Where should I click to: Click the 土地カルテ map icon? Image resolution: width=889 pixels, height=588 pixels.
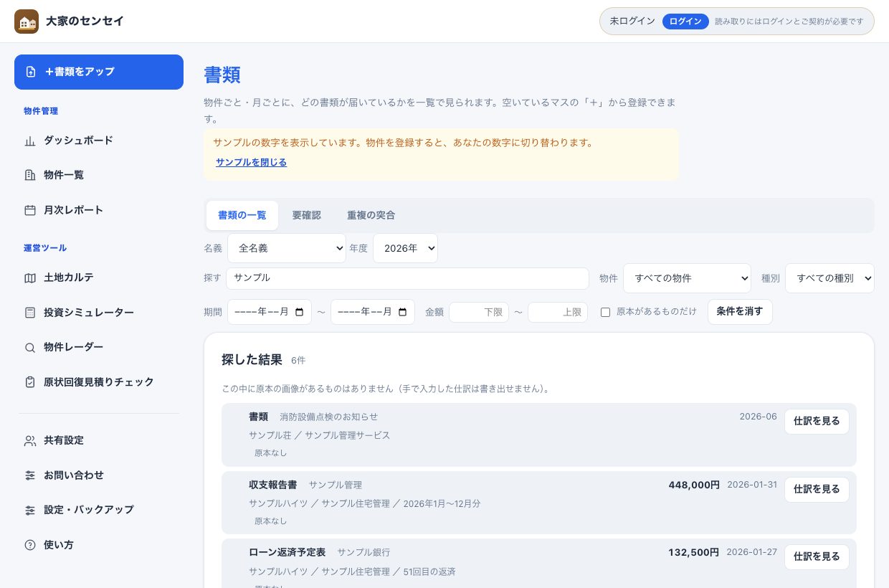[30, 278]
